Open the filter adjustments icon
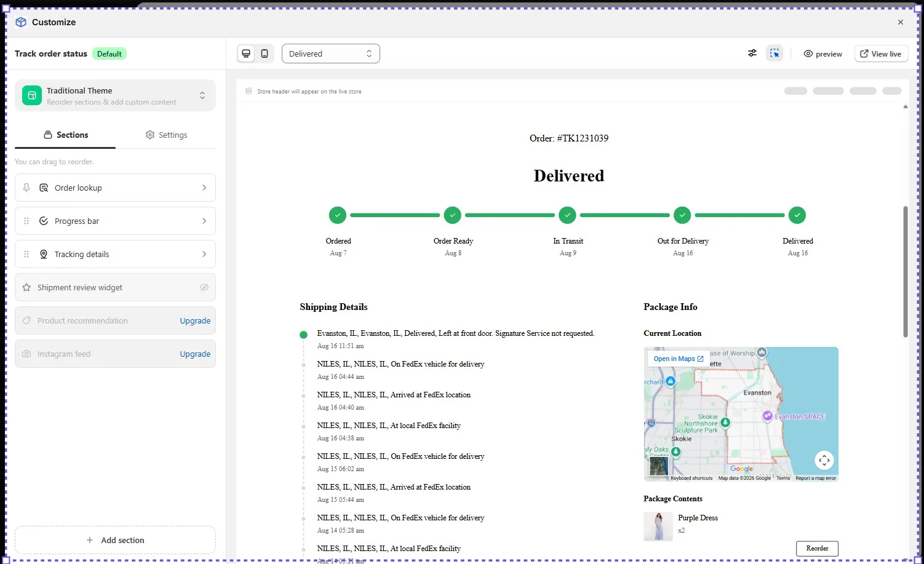Screen dimensions: 924x564 [x=752, y=54]
